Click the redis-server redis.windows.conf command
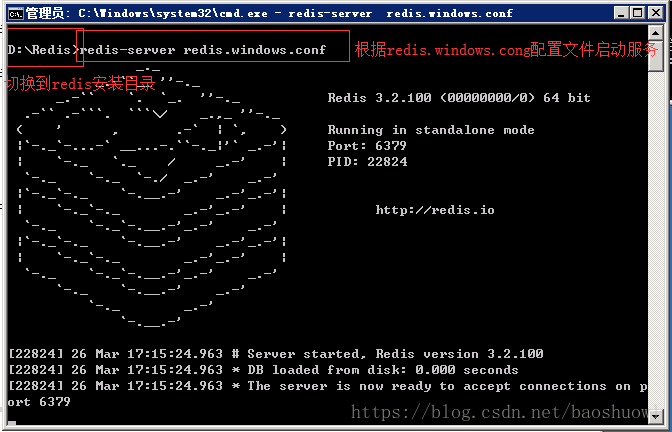This screenshot has width=672, height=432. pos(203,50)
